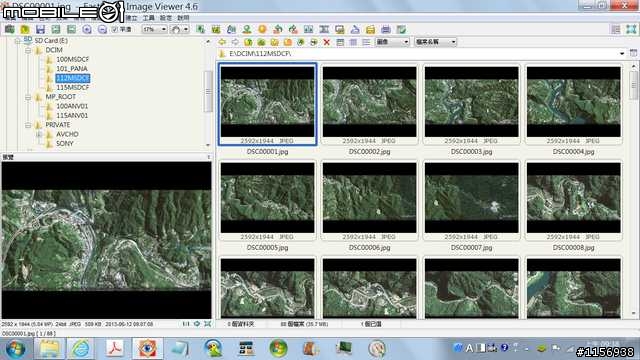Expand the AVCHD folder node
Viewport: 640px width, 360px height.
point(39,134)
